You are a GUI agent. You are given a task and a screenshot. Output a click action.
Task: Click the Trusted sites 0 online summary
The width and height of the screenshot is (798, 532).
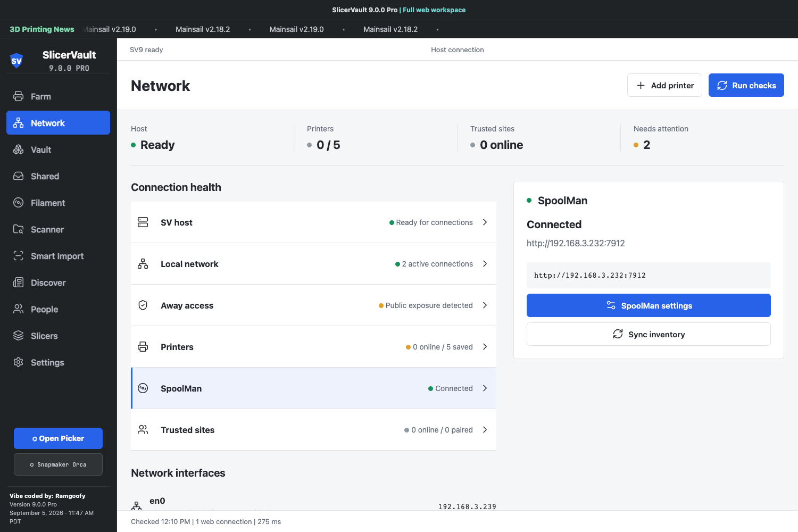501,145
